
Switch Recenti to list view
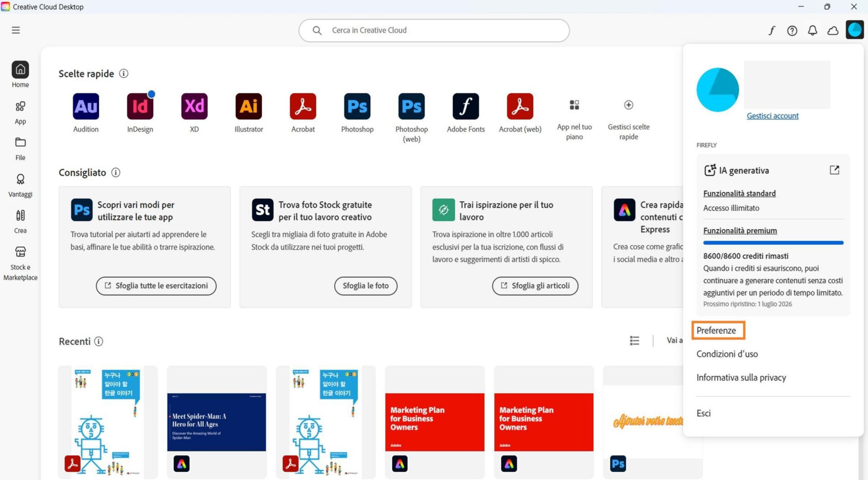click(635, 341)
